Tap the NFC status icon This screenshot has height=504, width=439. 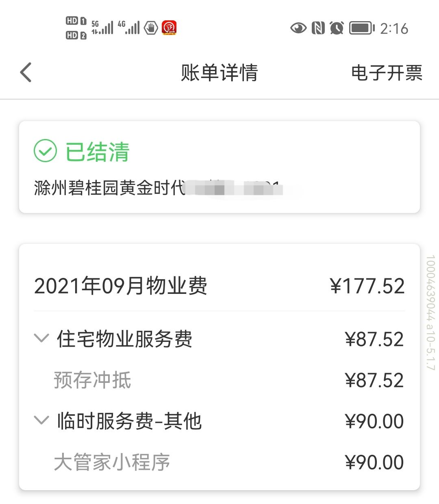pos(318,28)
